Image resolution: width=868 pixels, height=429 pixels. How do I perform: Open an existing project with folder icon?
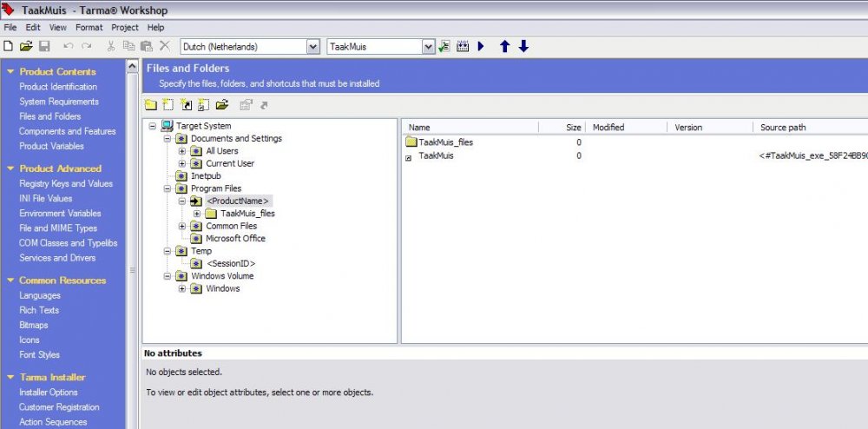tap(26, 47)
